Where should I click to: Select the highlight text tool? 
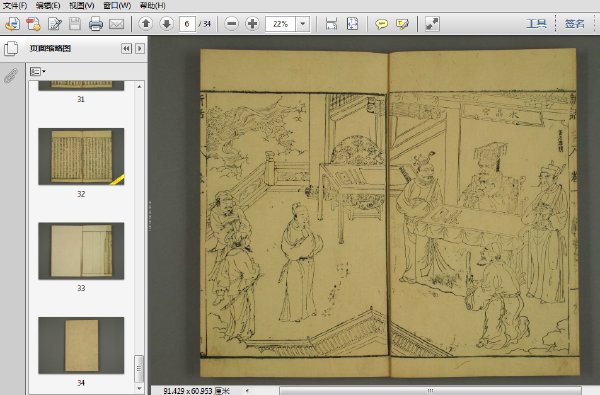pos(402,24)
